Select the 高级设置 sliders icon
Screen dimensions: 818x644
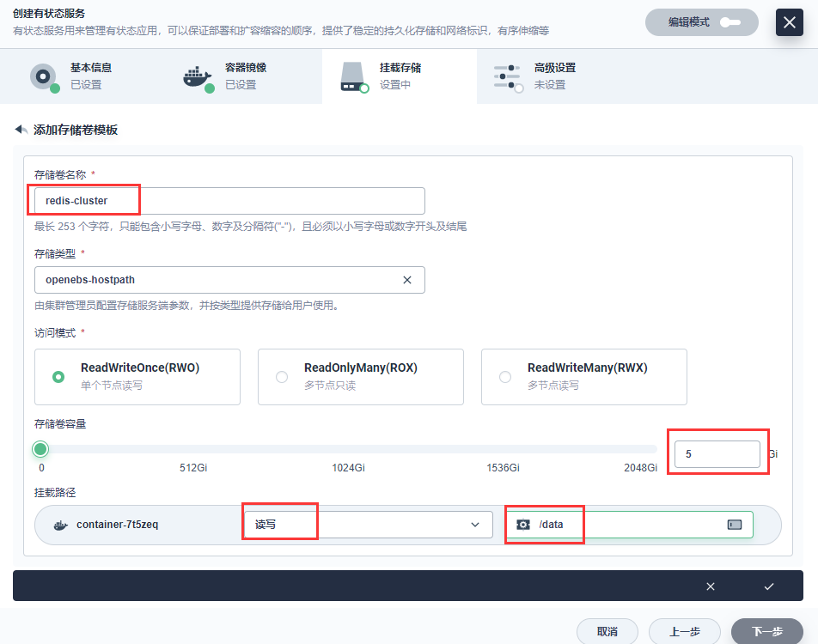pyautogui.click(x=509, y=76)
